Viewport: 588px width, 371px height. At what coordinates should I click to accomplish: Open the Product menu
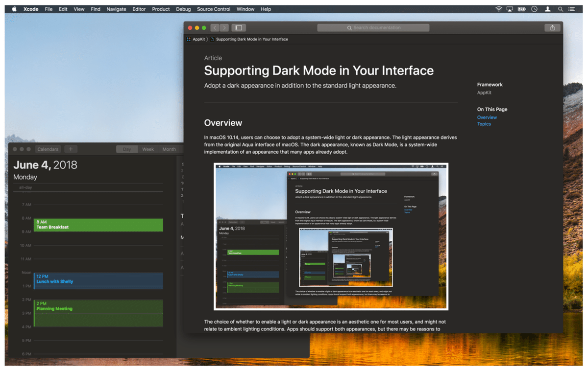[x=161, y=9]
